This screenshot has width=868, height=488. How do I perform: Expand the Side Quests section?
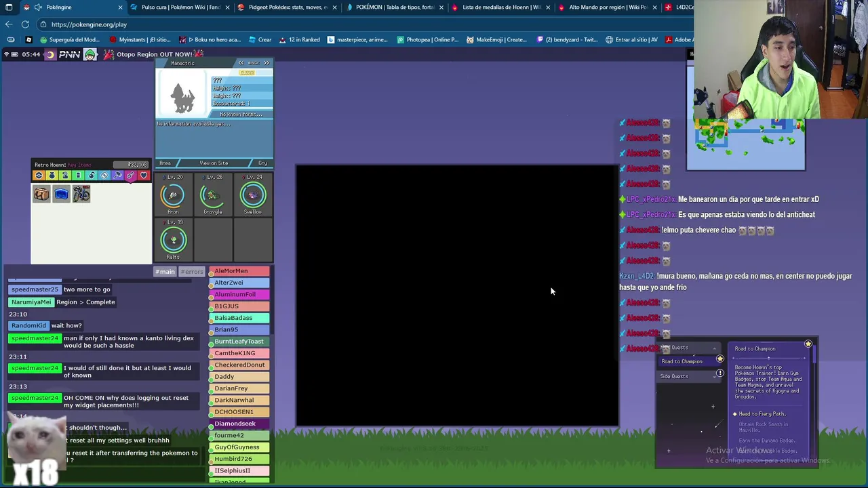688,376
